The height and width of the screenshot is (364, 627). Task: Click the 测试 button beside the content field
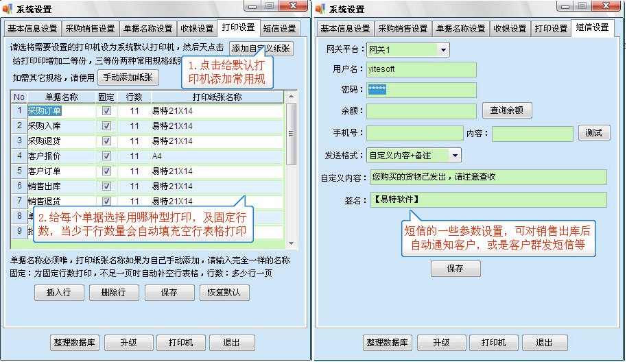(594, 133)
